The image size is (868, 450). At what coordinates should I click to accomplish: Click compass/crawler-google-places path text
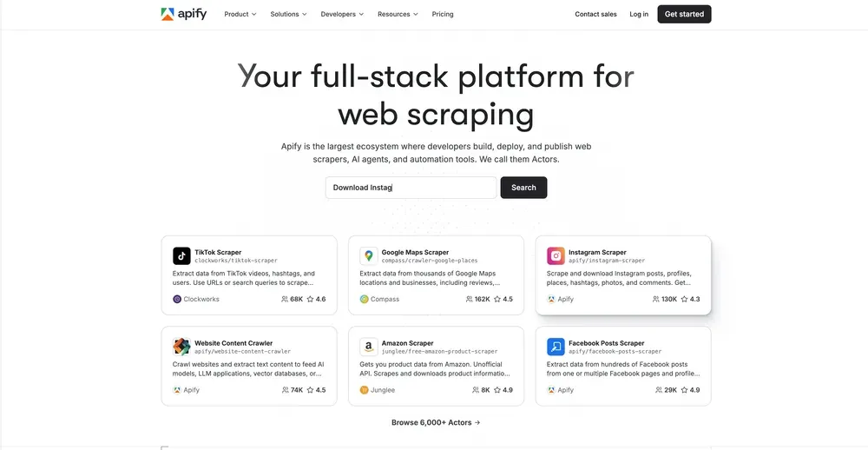(430, 261)
